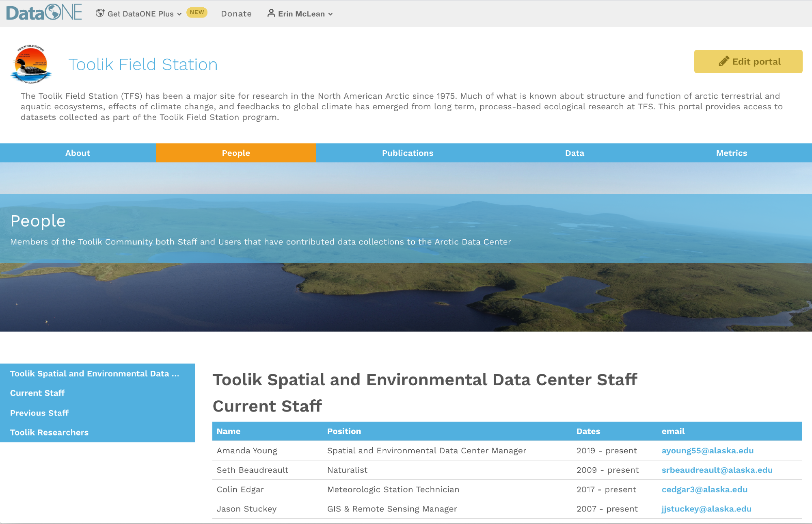
Task: Expand the Get DataONE Plus dropdown
Action: [143, 13]
